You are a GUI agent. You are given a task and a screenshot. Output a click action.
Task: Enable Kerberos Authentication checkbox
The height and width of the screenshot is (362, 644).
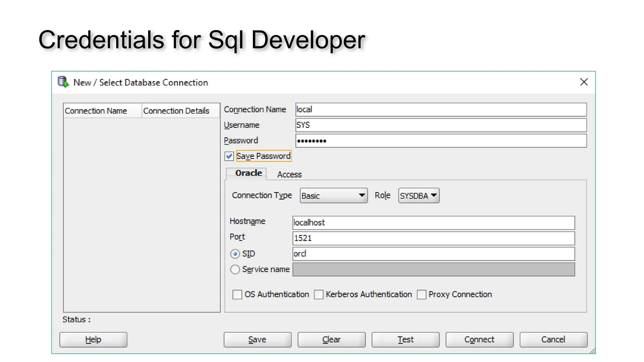click(x=319, y=294)
